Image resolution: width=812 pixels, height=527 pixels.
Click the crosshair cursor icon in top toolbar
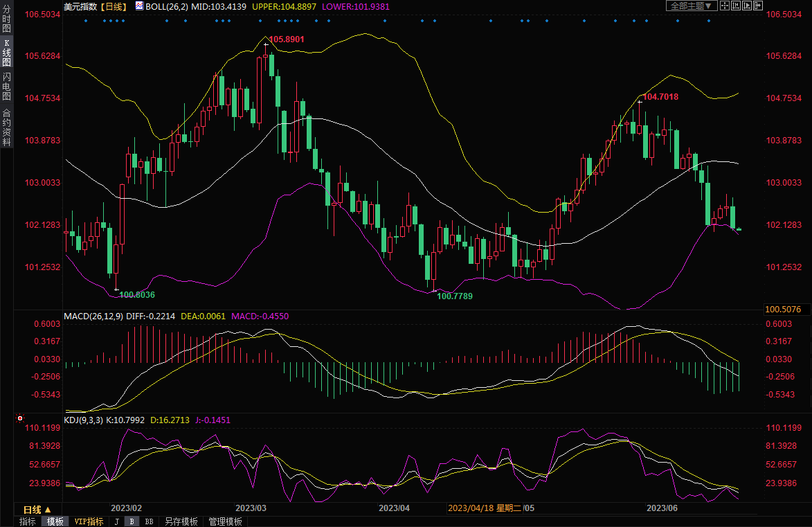point(723,6)
